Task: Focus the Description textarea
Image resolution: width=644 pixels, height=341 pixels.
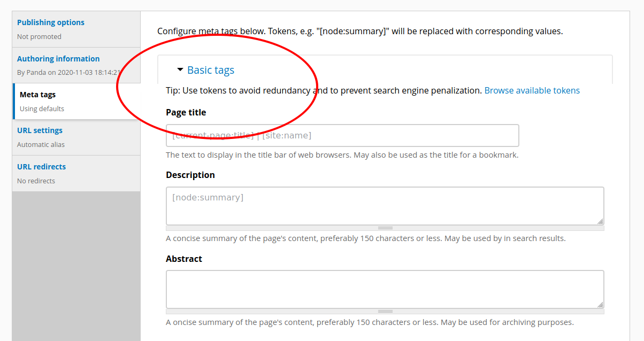Action: (x=385, y=205)
